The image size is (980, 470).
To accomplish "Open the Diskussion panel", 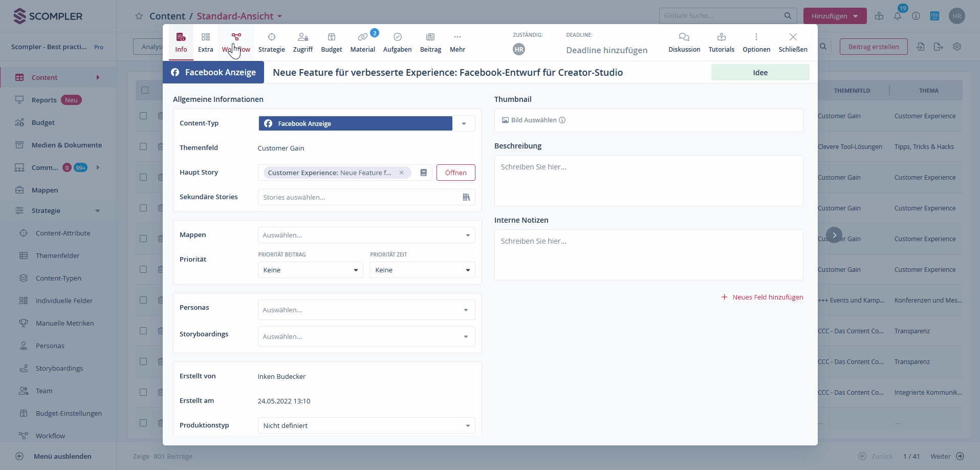I will click(x=684, y=42).
